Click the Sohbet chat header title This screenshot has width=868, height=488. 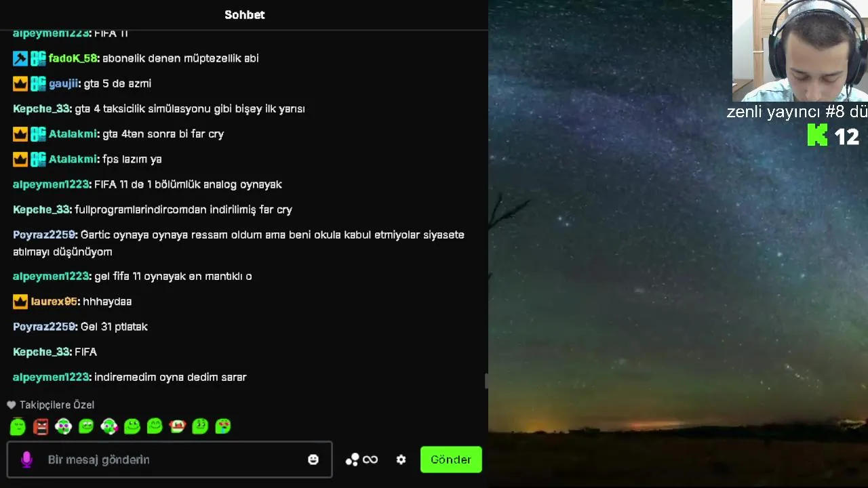point(245,15)
